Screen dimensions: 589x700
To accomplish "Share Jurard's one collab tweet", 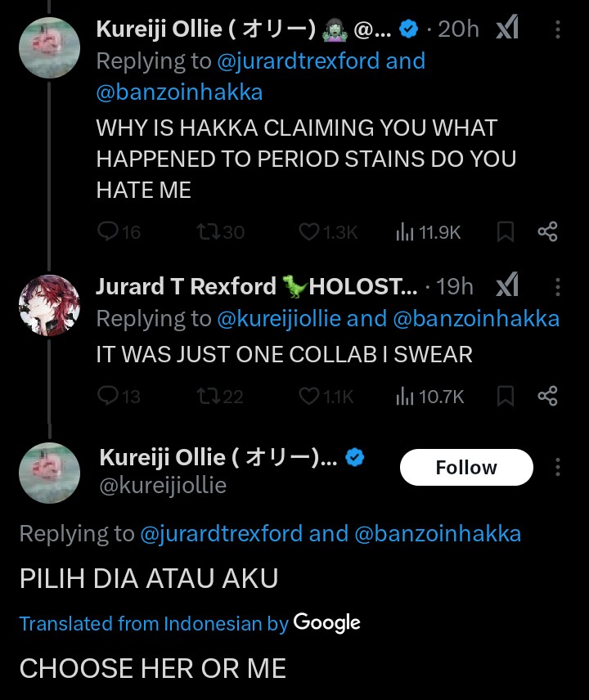I will tap(547, 397).
